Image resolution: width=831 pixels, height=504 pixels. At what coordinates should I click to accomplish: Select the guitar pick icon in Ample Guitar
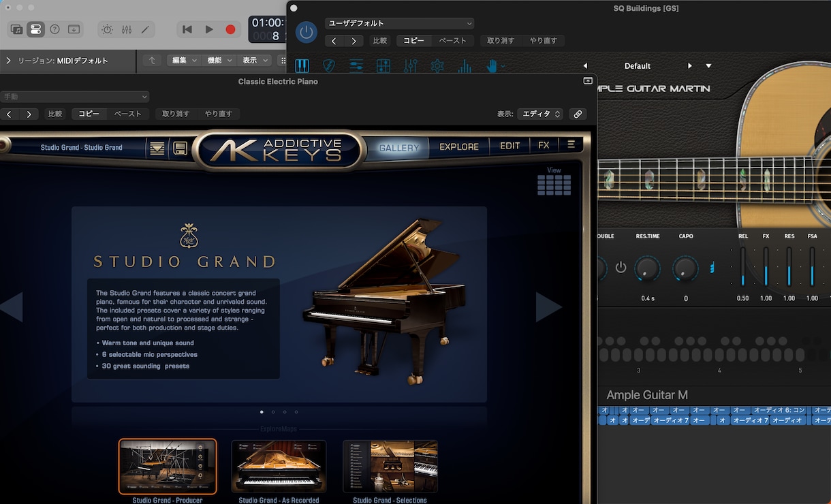click(329, 66)
